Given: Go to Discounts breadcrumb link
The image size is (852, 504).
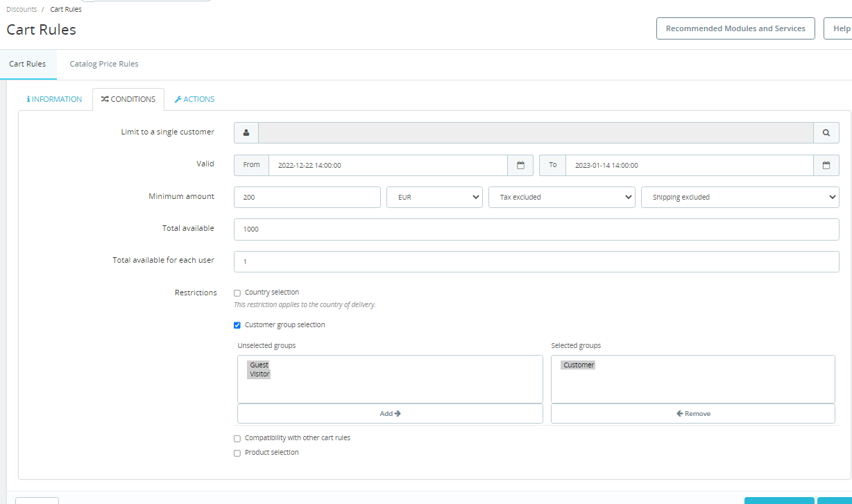Looking at the screenshot, I should (22, 9).
